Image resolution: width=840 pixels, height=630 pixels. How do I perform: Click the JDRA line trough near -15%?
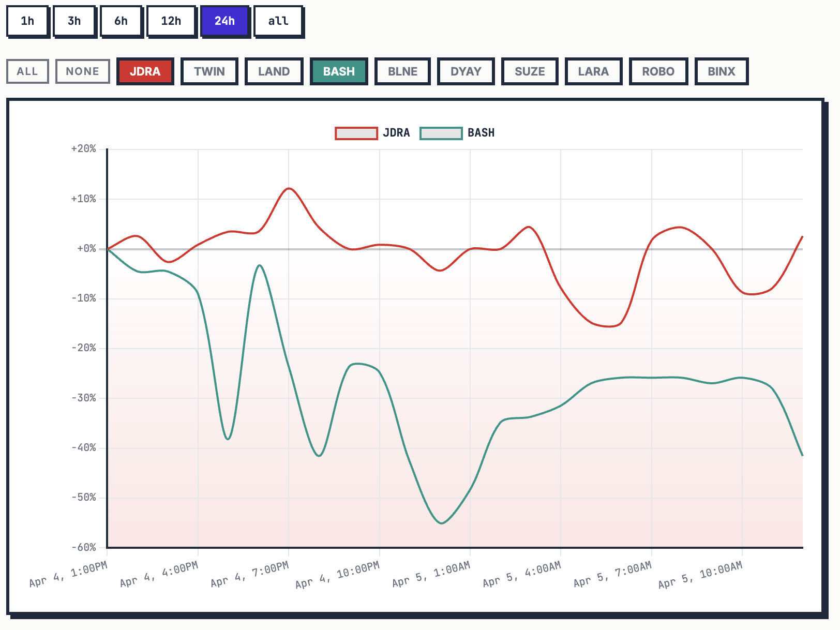click(x=609, y=326)
